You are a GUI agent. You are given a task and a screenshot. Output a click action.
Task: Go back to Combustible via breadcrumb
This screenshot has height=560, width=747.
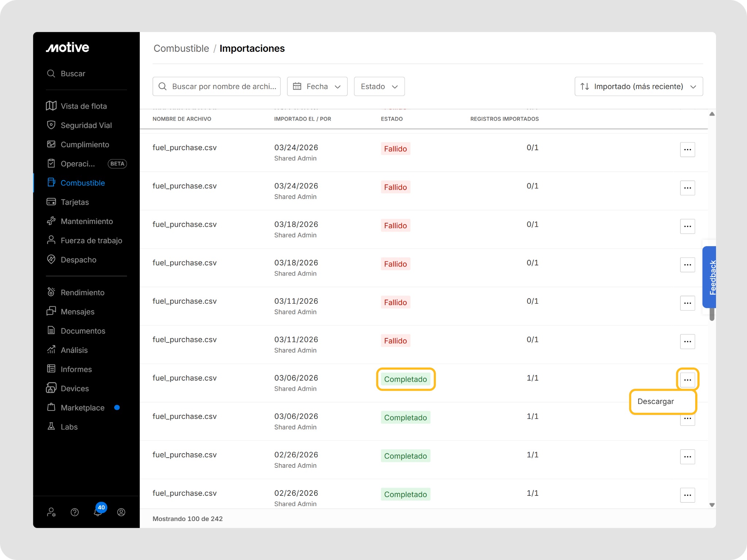tap(181, 48)
